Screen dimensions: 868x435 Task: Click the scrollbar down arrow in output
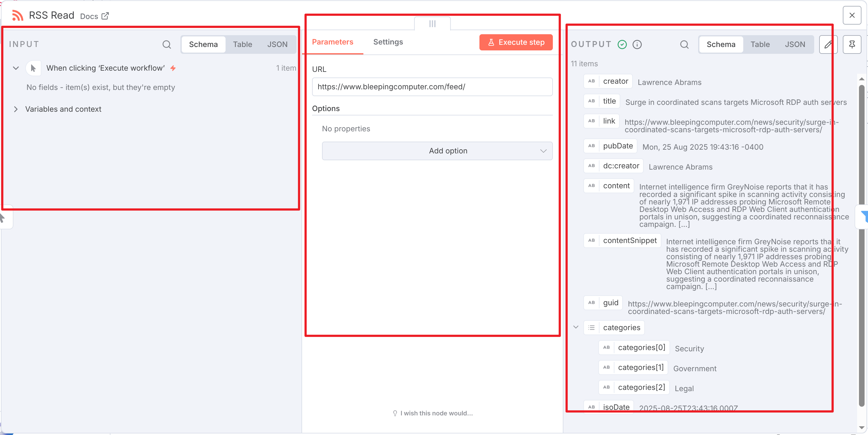point(861,427)
